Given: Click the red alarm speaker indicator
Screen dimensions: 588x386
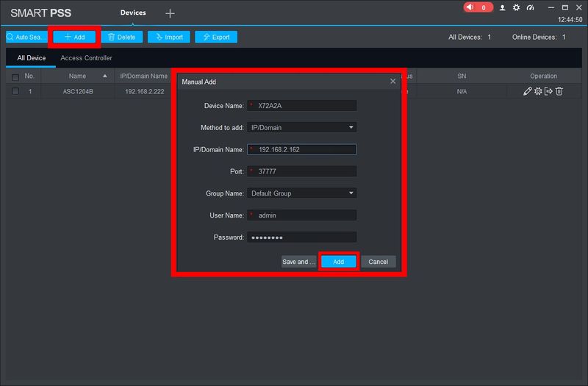Looking at the screenshot, I should pos(478,7).
